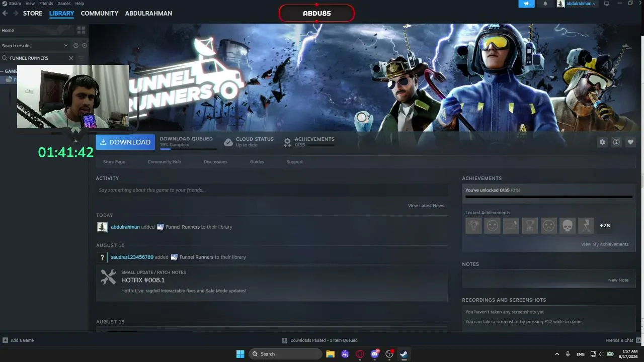Open Downloads Paused status
The image size is (644, 362).
[x=319, y=340]
